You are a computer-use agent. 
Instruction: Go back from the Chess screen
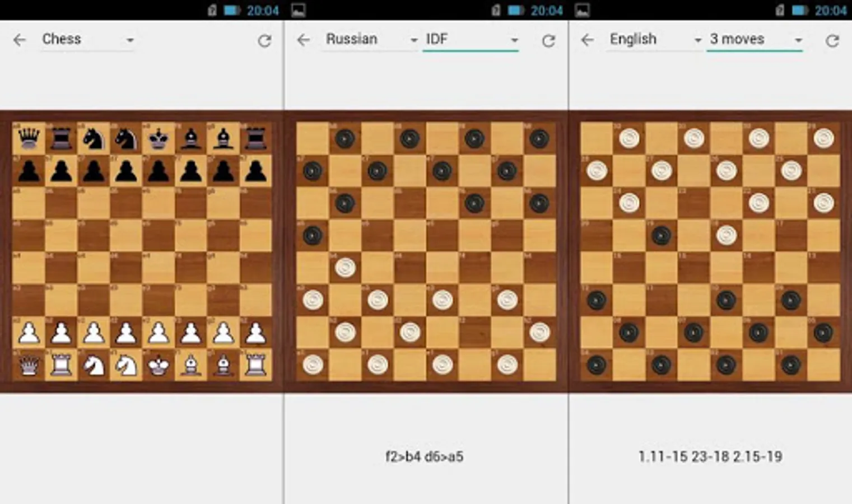20,40
